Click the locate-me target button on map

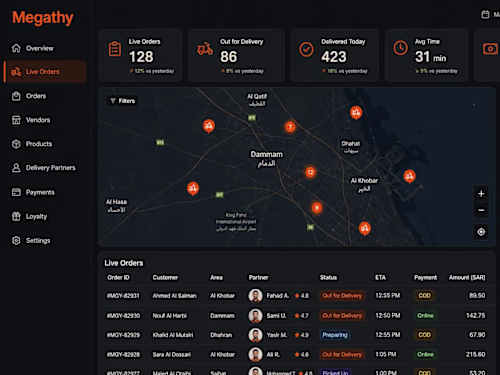481,232
